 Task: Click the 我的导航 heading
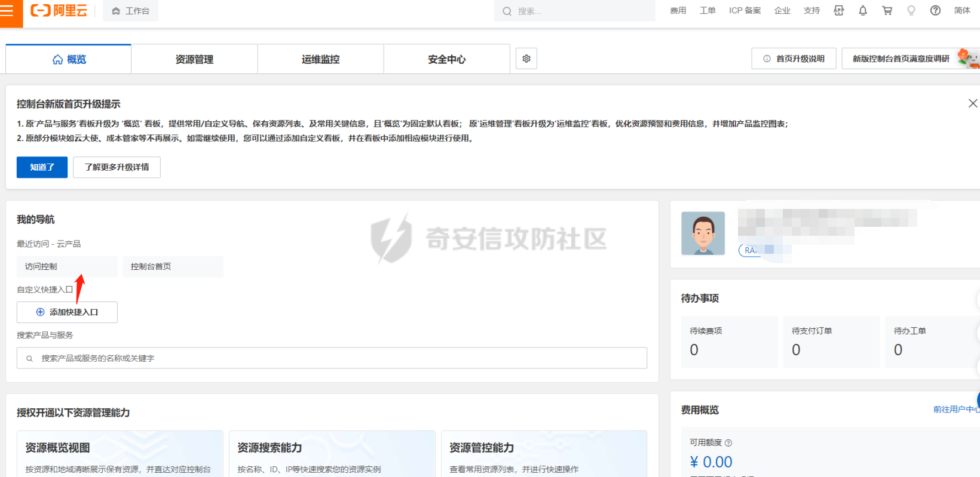coord(36,220)
